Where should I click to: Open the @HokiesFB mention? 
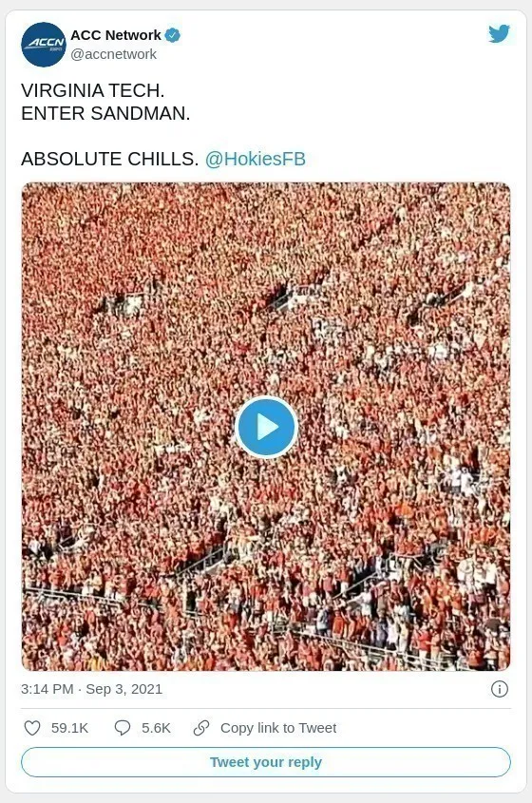pyautogui.click(x=256, y=159)
